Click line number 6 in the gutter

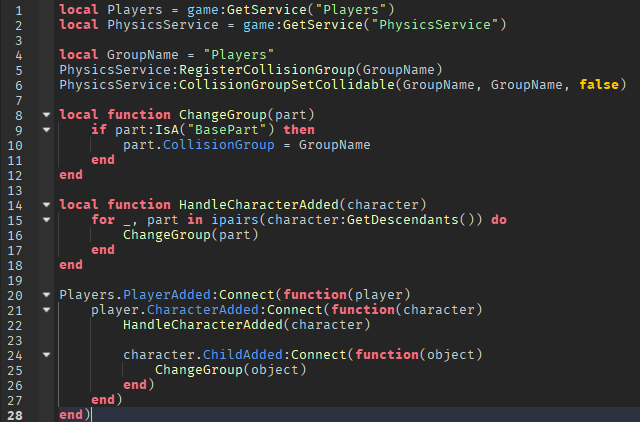pyautogui.click(x=19, y=85)
